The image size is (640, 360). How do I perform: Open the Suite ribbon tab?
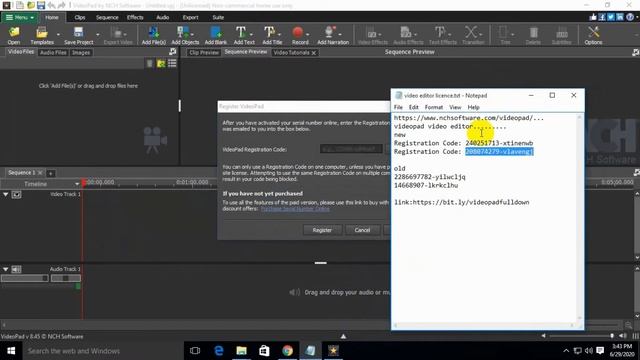[218, 18]
